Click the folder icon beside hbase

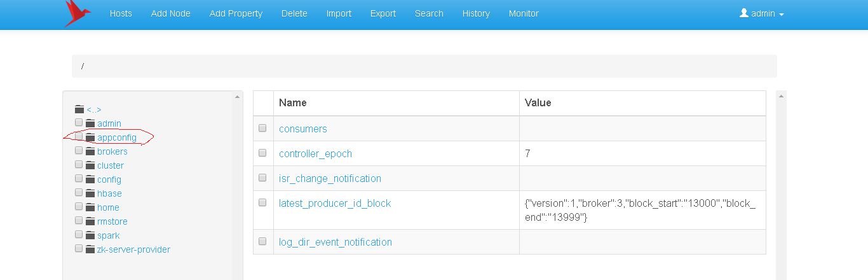click(90, 193)
